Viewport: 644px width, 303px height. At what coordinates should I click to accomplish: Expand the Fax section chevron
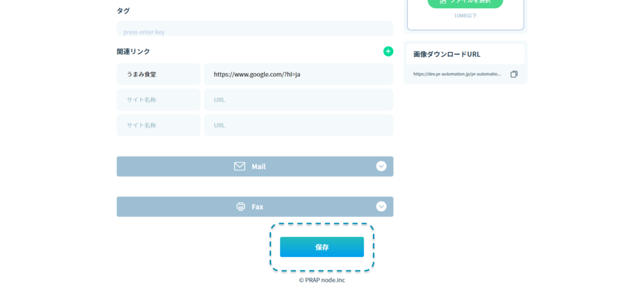click(381, 207)
